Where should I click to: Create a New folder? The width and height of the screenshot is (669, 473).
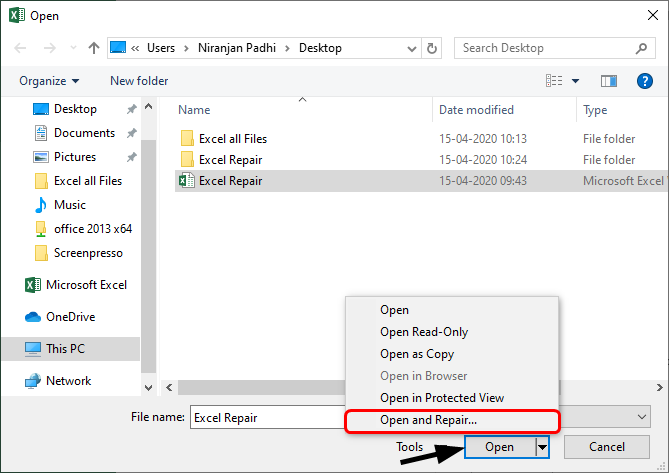[x=139, y=81]
